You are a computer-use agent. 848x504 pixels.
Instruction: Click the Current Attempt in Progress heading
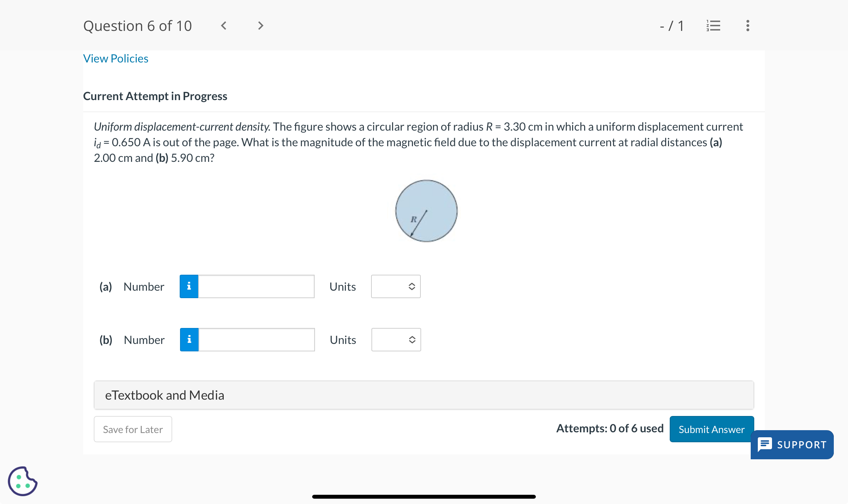coord(155,96)
